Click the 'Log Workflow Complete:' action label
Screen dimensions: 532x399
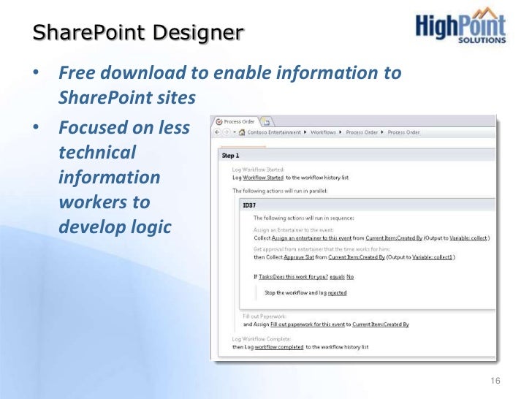coord(262,339)
